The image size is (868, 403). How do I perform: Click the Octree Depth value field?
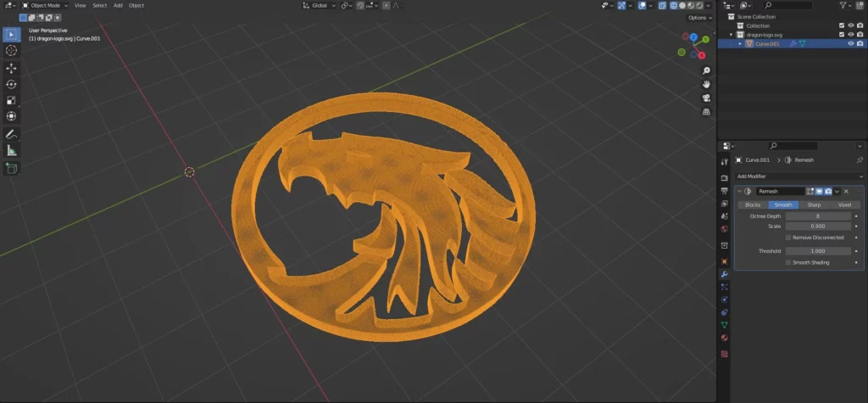click(x=818, y=216)
